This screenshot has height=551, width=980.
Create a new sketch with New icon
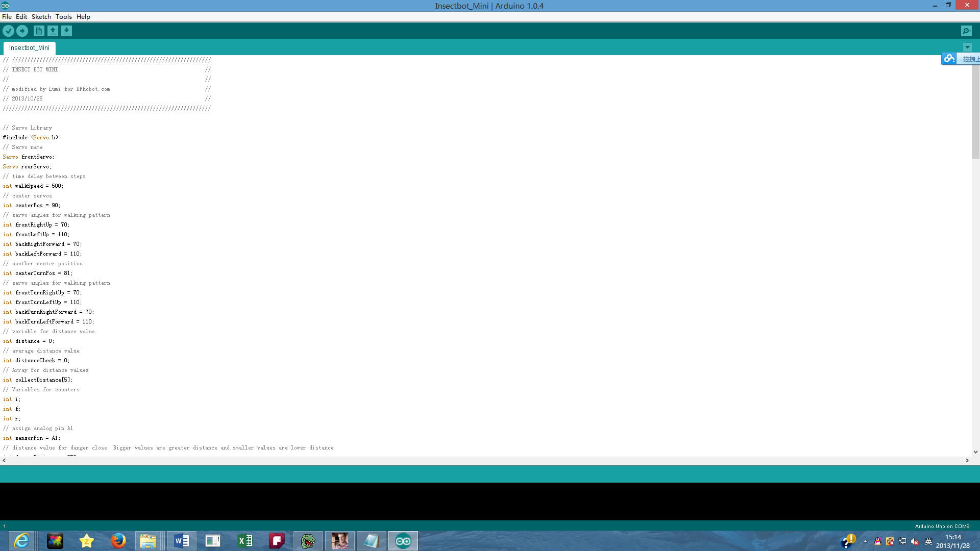[x=39, y=31]
